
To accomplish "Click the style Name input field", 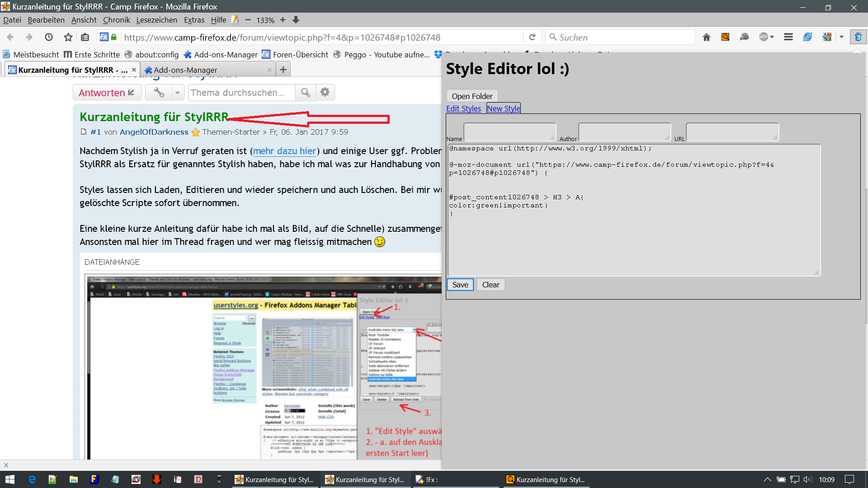I will pos(509,131).
